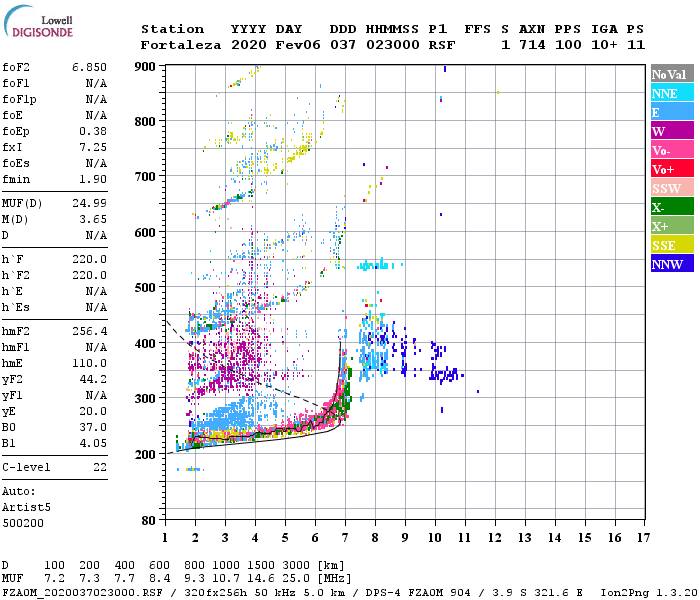Click the MUF(D) value 24.99
The width and height of the screenshot is (700, 600).
(89, 203)
